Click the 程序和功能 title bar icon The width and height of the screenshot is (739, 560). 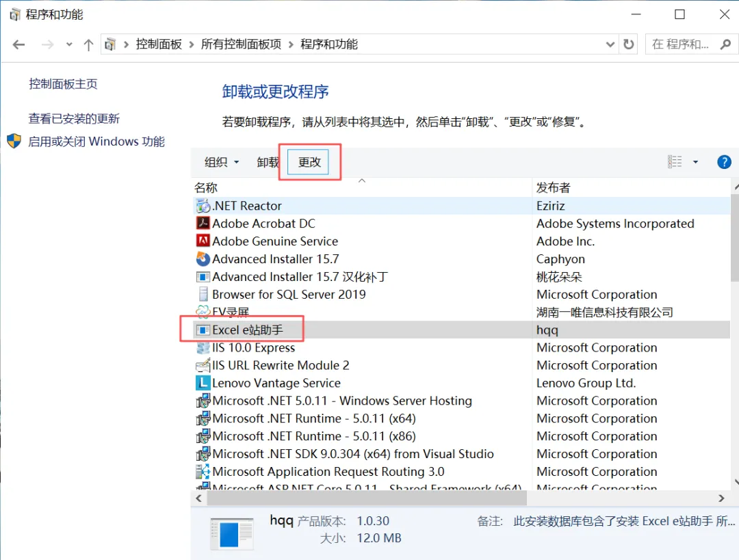[15, 14]
